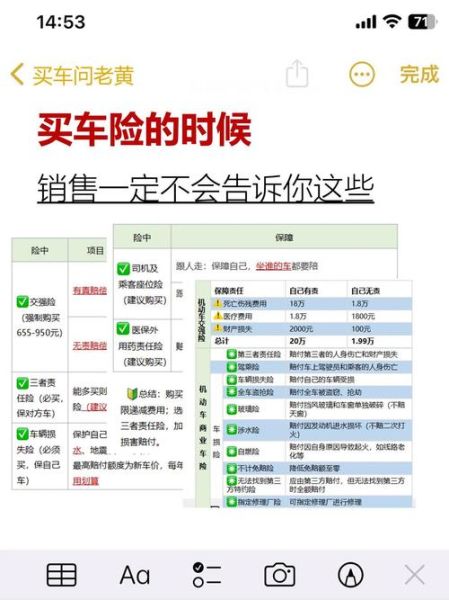
Task: Tap the 车辆损失险 cell in left table
Action: click(40, 456)
